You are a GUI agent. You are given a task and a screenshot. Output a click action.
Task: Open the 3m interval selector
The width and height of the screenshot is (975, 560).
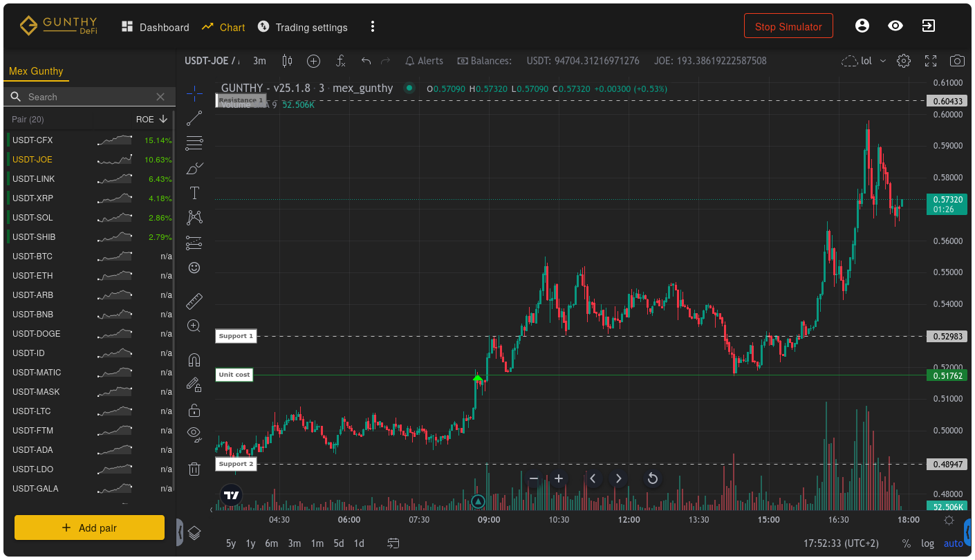click(259, 61)
